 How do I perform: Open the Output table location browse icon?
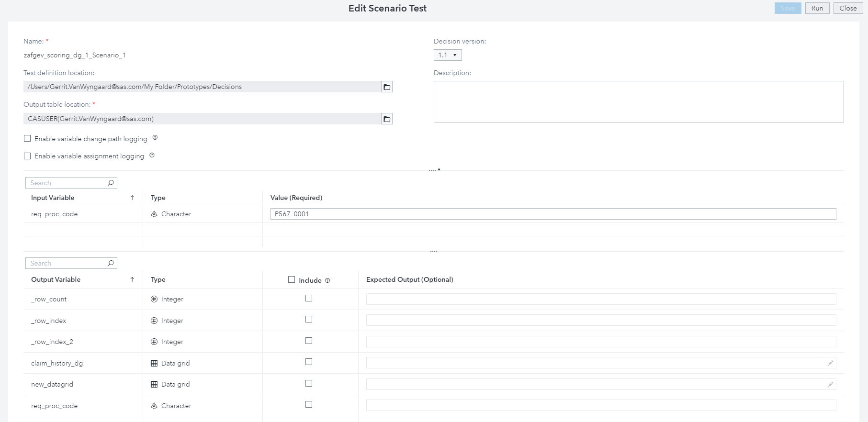387,119
